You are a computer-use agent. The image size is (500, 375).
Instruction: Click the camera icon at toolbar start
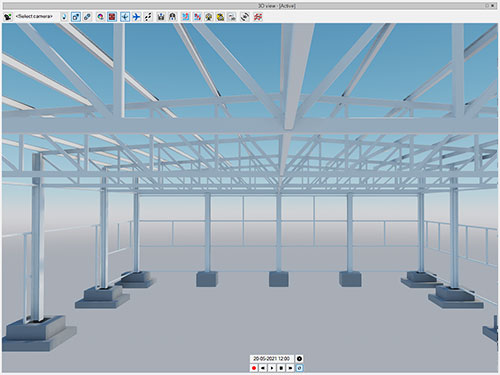tap(8, 16)
